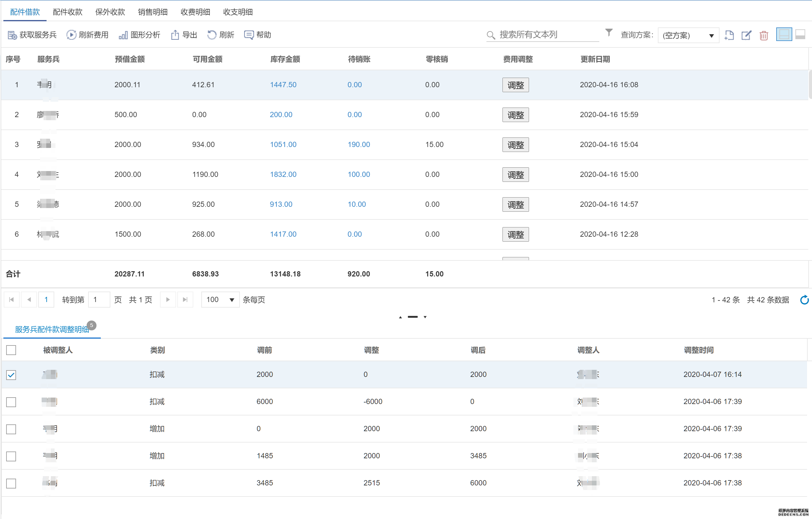
Task: Click the pagination reload icon
Action: click(x=804, y=300)
